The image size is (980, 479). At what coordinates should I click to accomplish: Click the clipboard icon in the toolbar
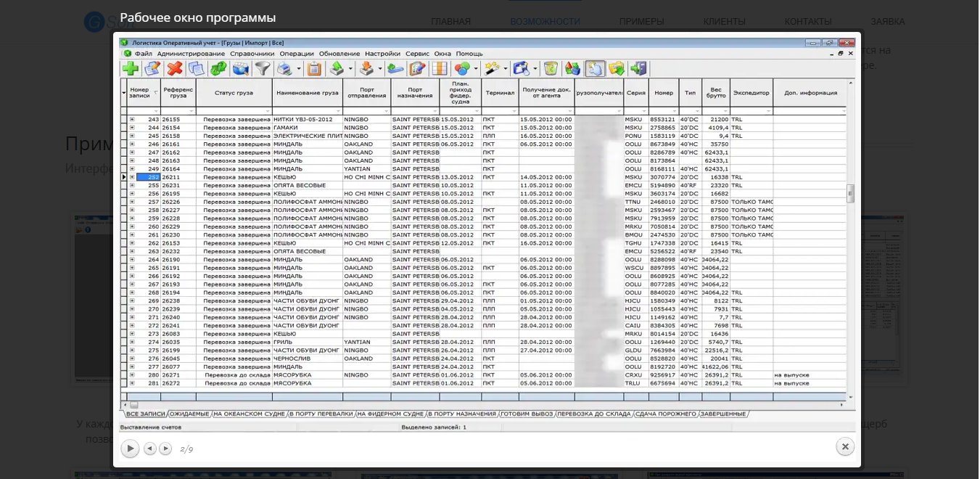[314, 69]
